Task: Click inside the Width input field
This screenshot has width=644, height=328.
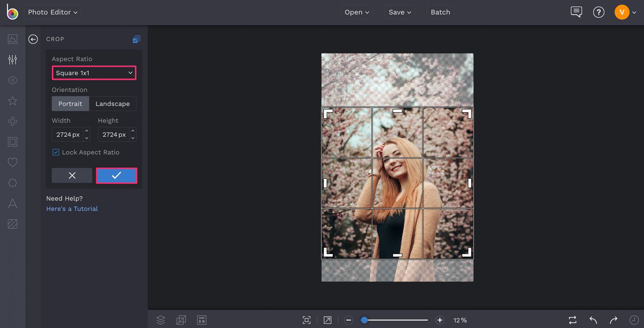Action: (x=68, y=134)
